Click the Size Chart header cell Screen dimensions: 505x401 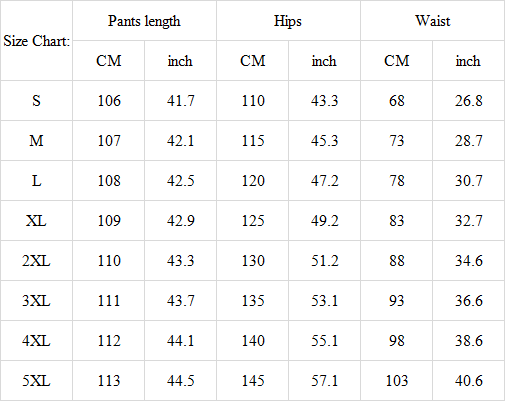(x=36, y=41)
